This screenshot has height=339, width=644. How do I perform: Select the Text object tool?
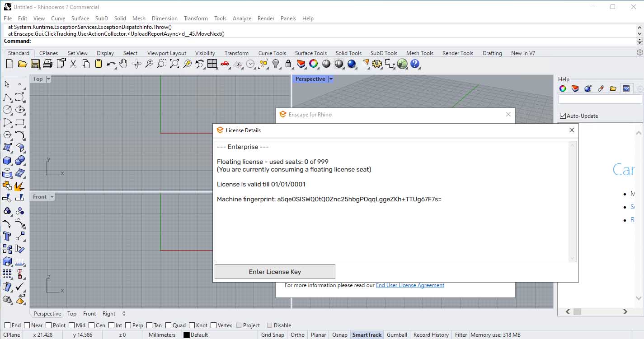(x=7, y=236)
